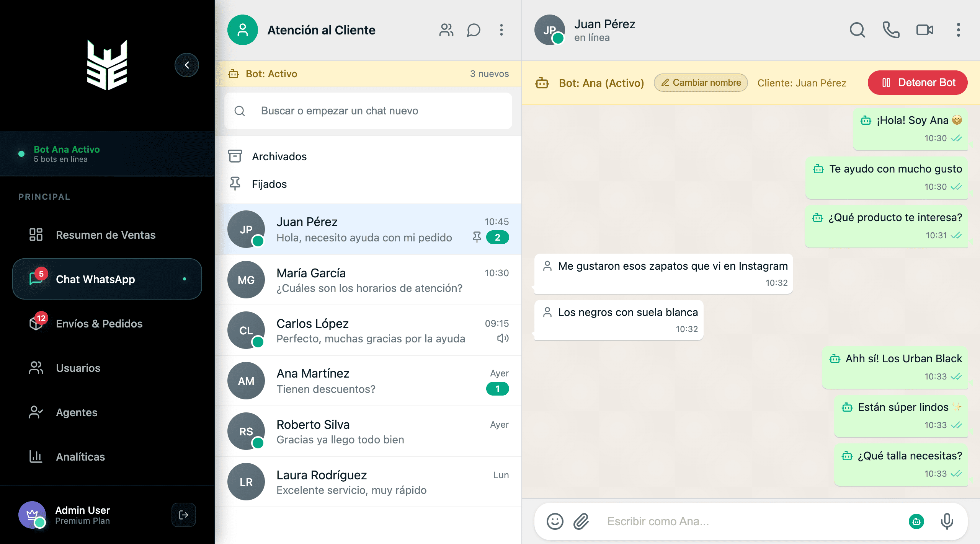
Task: Click pin icon on Juan Pérez chat row
Action: pyautogui.click(x=477, y=237)
